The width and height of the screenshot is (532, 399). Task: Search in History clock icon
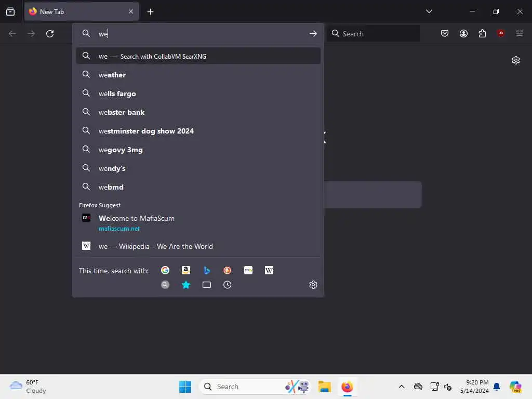coord(228,285)
